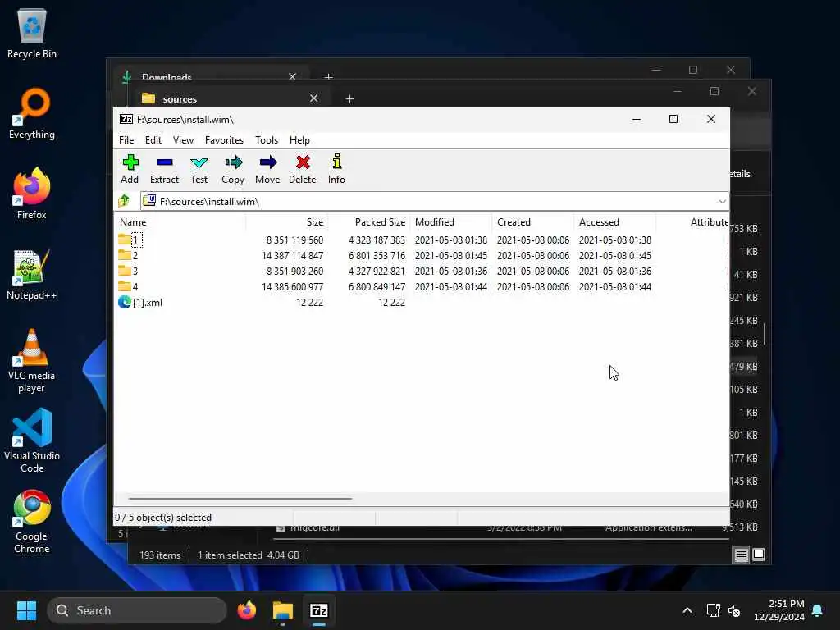
Task: Go up one folder level in 7-Zip
Action: pos(125,201)
